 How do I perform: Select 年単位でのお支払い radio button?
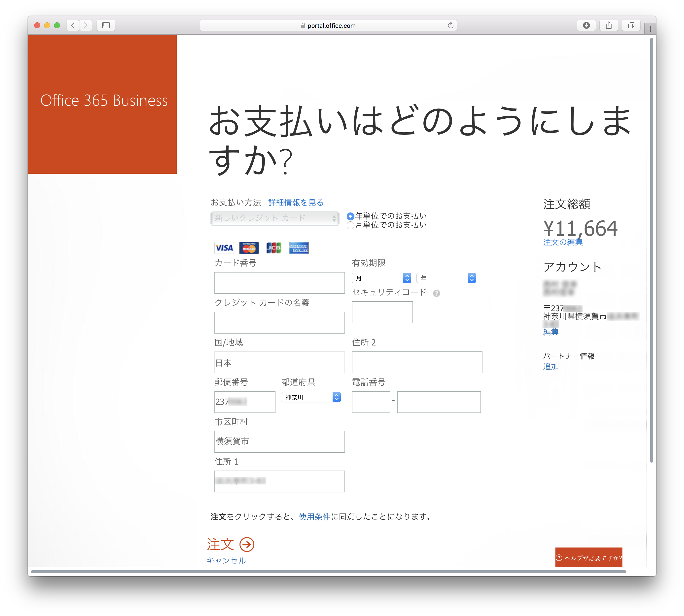point(350,216)
